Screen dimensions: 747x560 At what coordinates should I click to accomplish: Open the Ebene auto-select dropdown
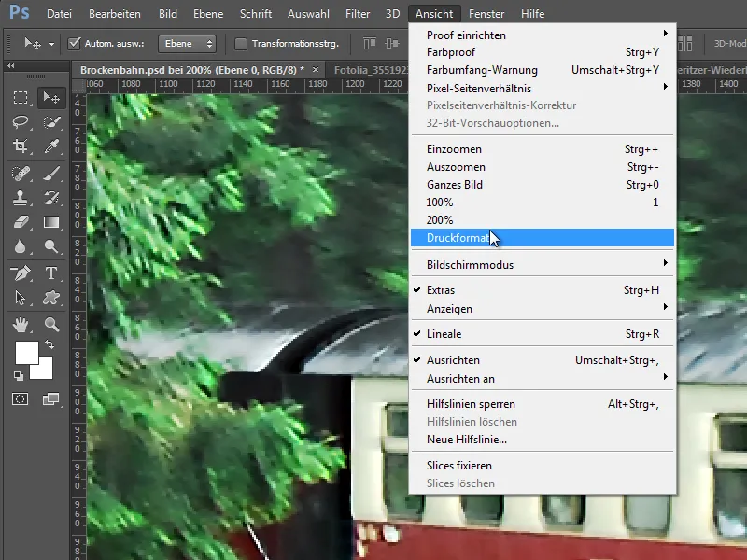(x=188, y=44)
